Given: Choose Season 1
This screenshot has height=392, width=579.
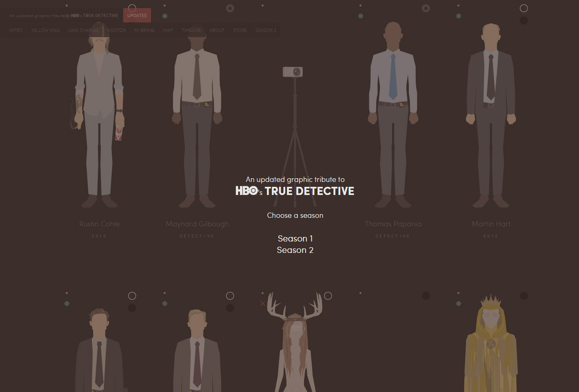Looking at the screenshot, I should [x=295, y=239].
